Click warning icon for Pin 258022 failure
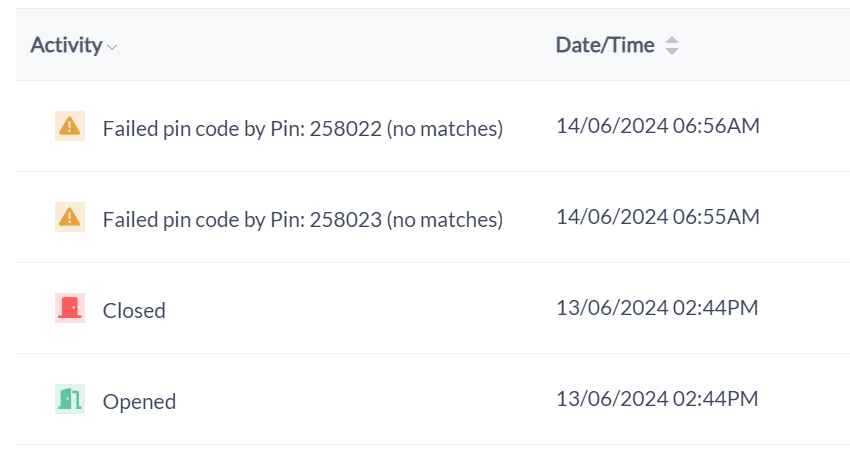The width and height of the screenshot is (850, 468). 70,126
